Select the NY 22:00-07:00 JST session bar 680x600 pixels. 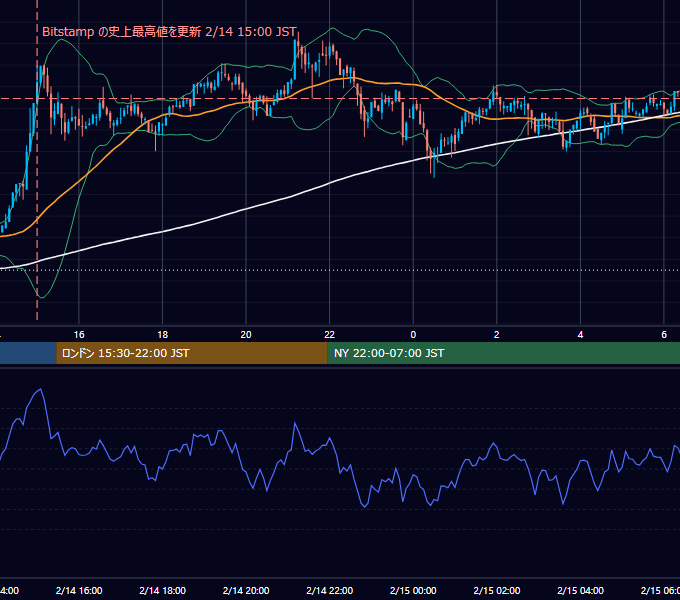[503, 353]
